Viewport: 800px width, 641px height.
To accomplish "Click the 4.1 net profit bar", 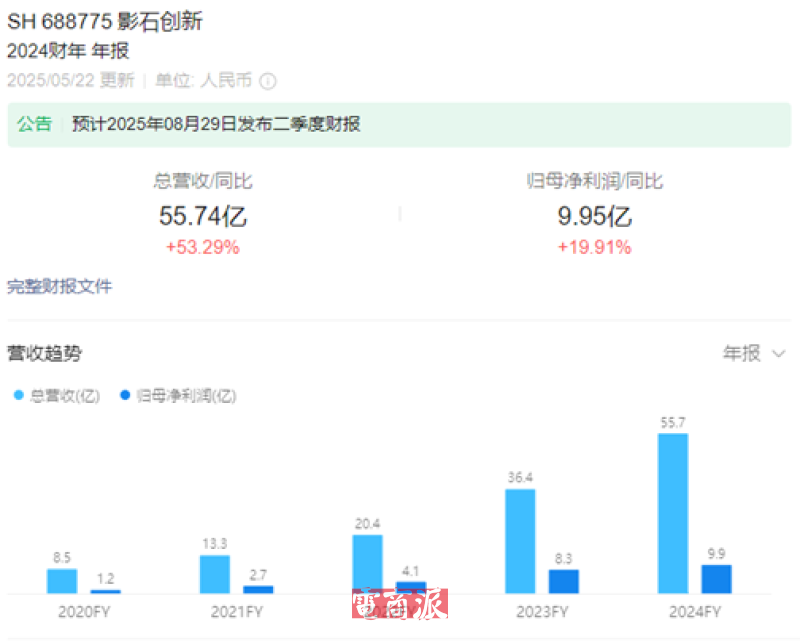I will [x=411, y=587].
